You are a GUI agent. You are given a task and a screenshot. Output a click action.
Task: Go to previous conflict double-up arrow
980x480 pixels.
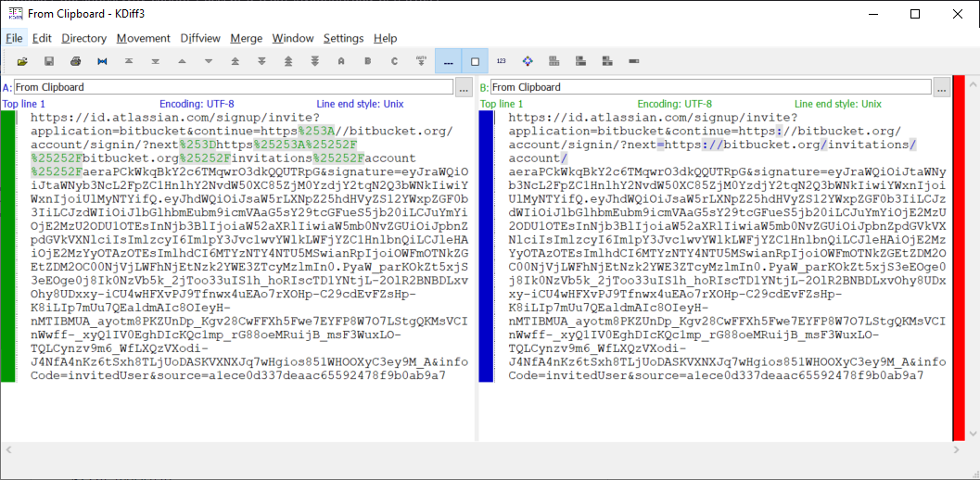[235, 61]
